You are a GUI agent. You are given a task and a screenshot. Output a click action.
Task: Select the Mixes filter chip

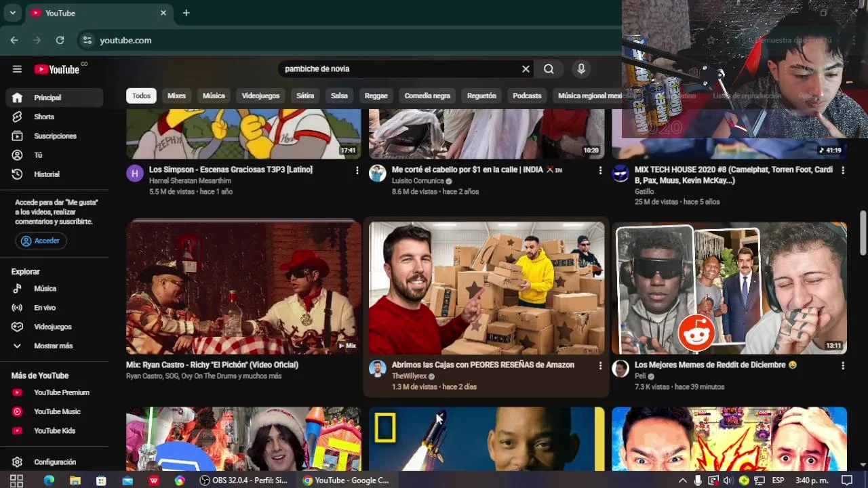[176, 96]
